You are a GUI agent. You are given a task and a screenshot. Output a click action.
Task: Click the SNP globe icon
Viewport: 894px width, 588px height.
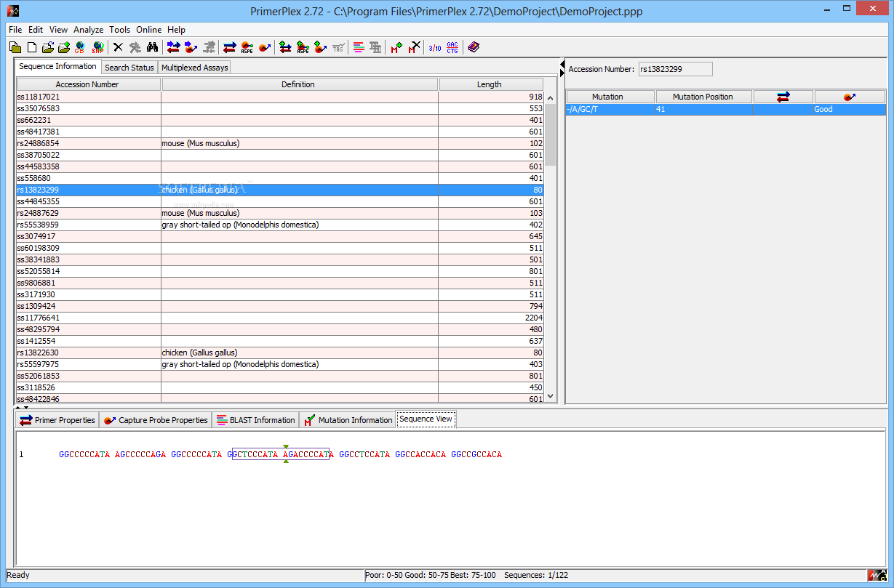point(97,47)
